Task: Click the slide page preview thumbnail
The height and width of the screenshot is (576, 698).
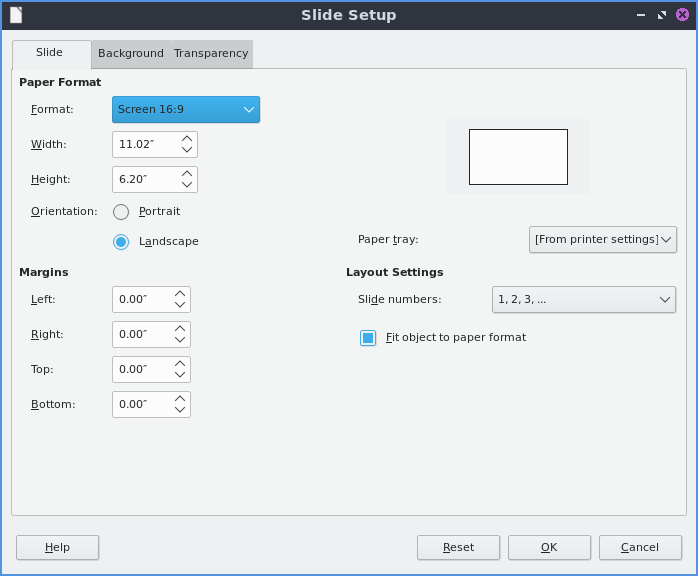Action: (518, 157)
